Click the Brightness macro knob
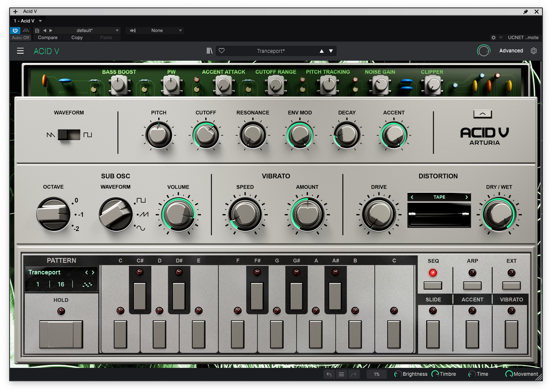The height and width of the screenshot is (392, 552). (x=398, y=374)
